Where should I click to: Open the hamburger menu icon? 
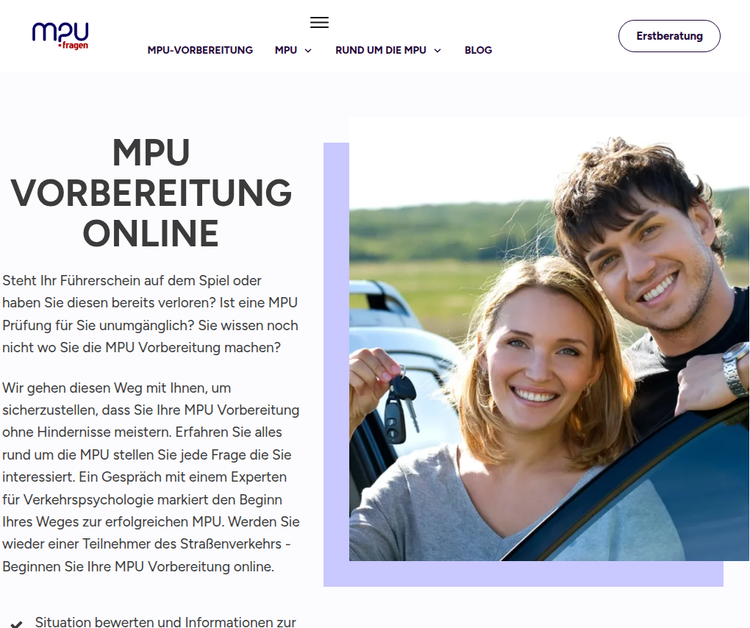click(319, 22)
